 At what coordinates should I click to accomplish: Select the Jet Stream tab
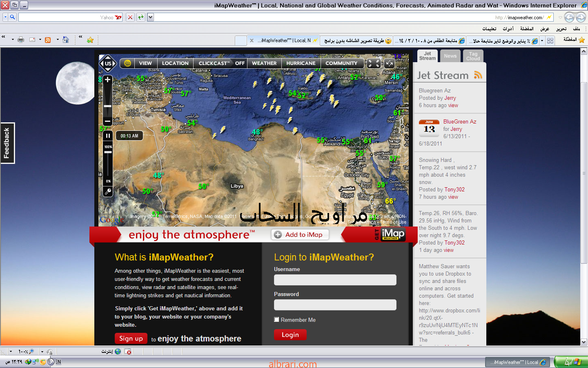click(x=428, y=56)
